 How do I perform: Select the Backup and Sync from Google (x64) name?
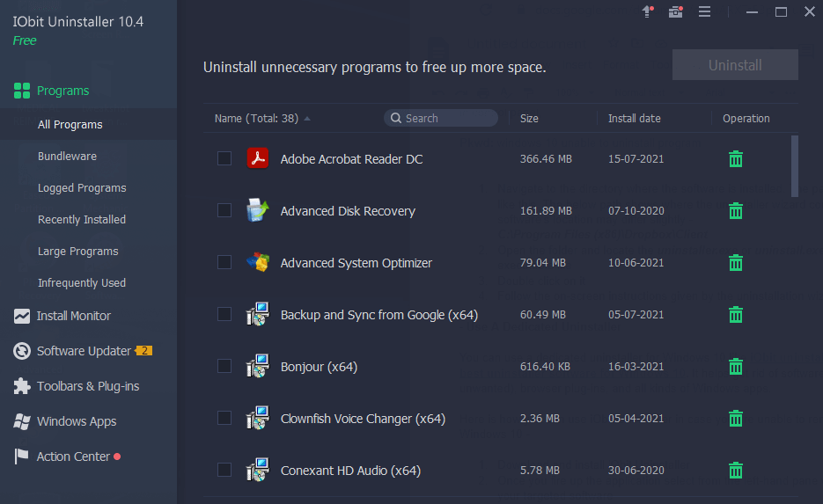point(379,315)
